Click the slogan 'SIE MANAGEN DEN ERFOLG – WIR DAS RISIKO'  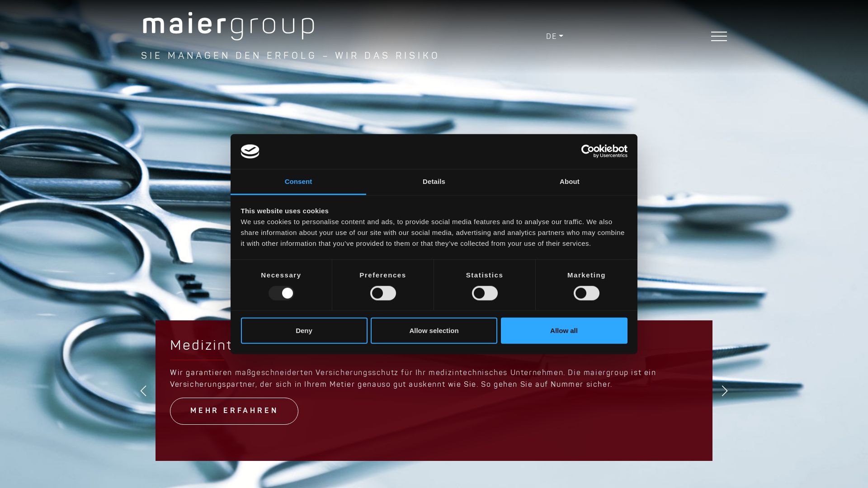(x=290, y=56)
